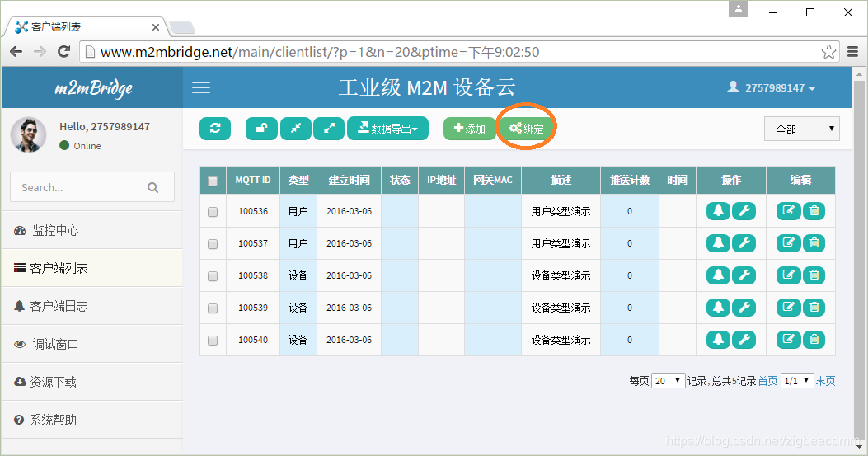
Task: Select 客户端列表 in the sidebar
Action: pyautogui.click(x=91, y=268)
